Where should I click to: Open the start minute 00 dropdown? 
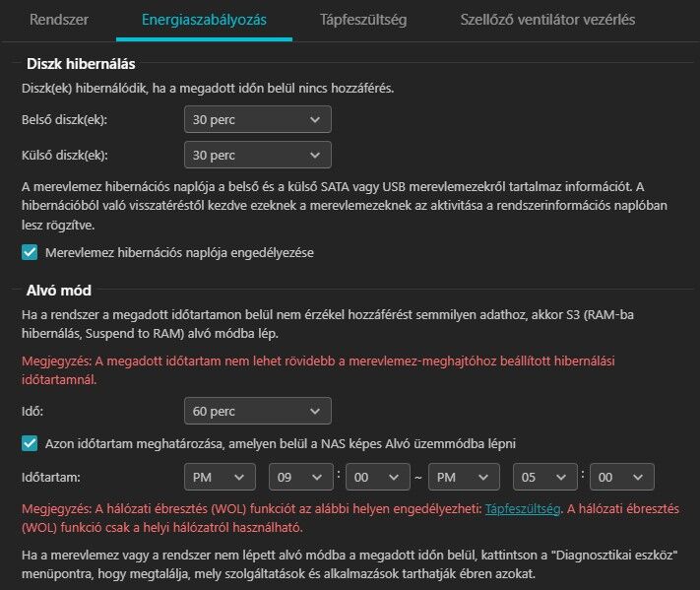[378, 477]
